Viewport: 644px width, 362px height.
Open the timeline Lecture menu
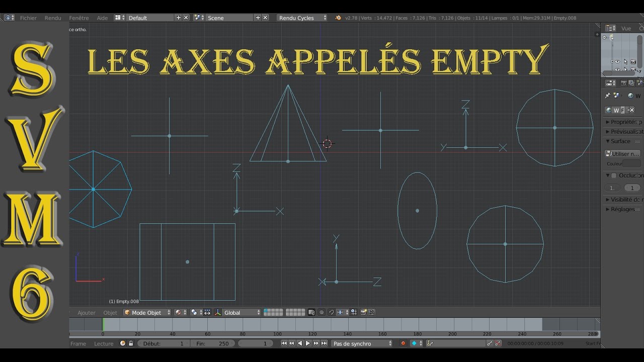pos(104,344)
